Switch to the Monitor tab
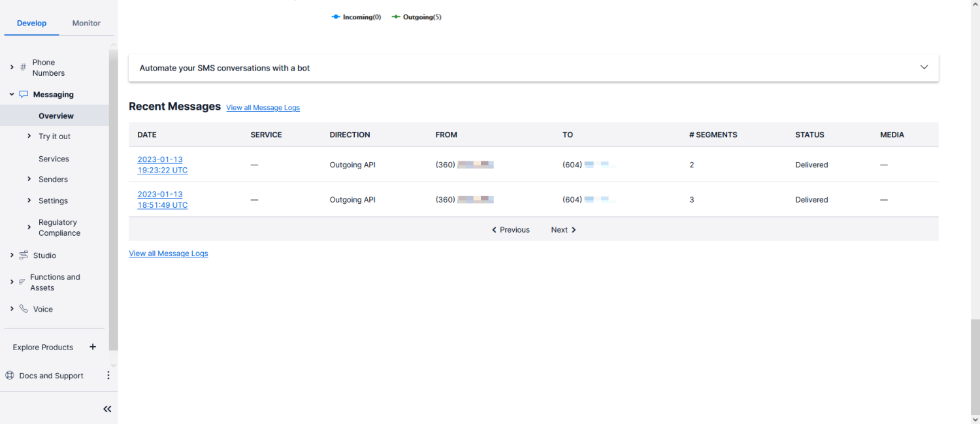 [86, 23]
